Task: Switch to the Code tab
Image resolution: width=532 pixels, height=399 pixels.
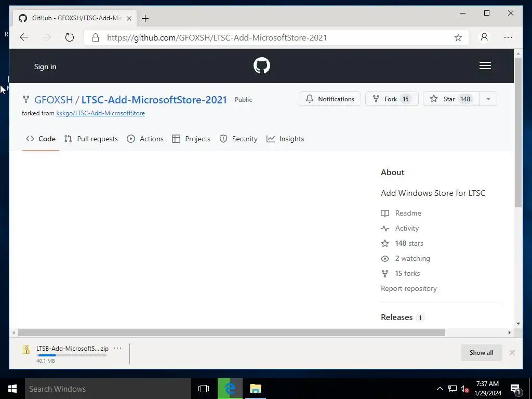Action: pyautogui.click(x=41, y=139)
